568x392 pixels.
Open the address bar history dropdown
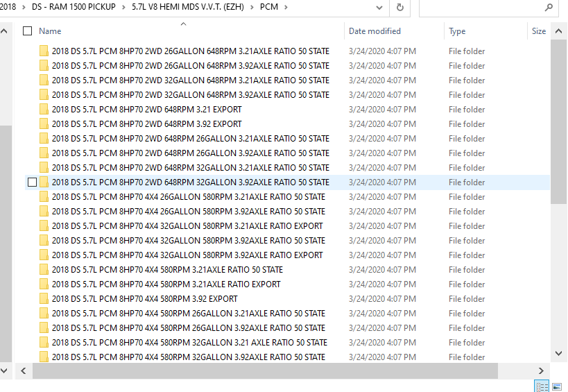pyautogui.click(x=379, y=8)
